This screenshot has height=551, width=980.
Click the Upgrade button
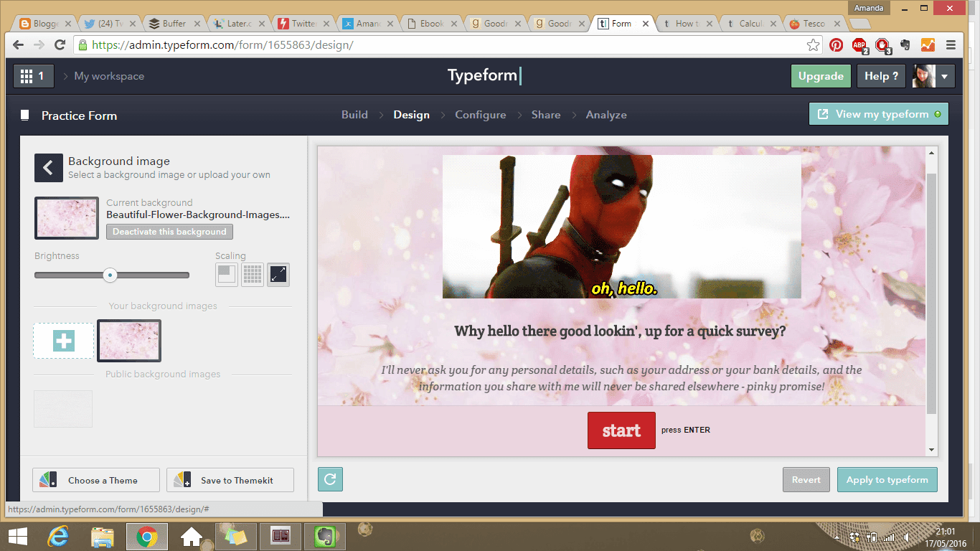(821, 76)
